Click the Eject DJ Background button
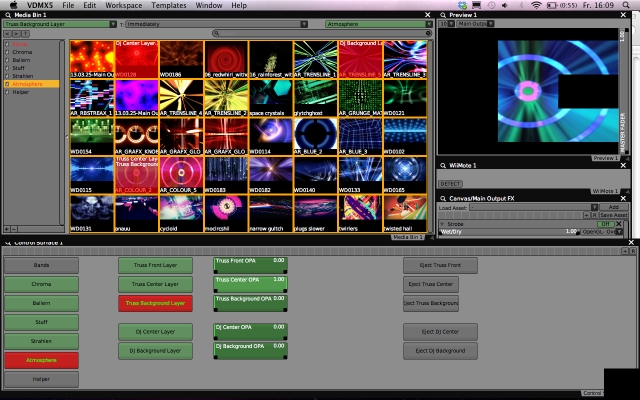This screenshot has width=640, height=400. coord(440,351)
